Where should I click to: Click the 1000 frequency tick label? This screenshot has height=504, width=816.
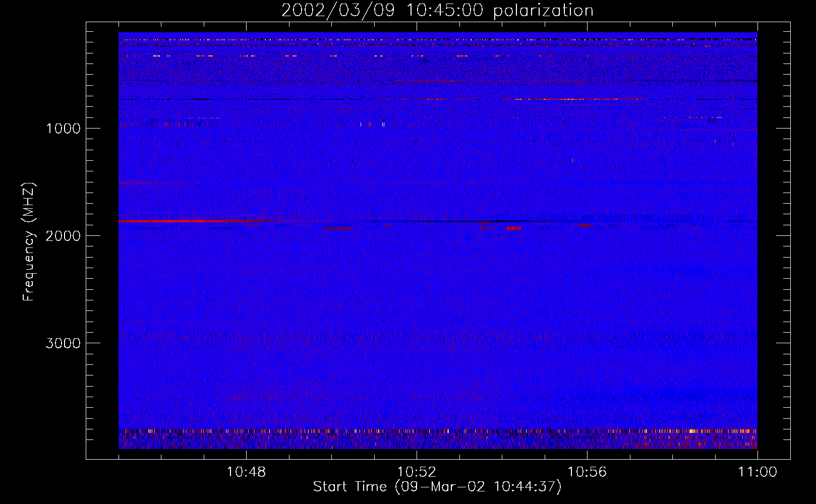coord(63,129)
